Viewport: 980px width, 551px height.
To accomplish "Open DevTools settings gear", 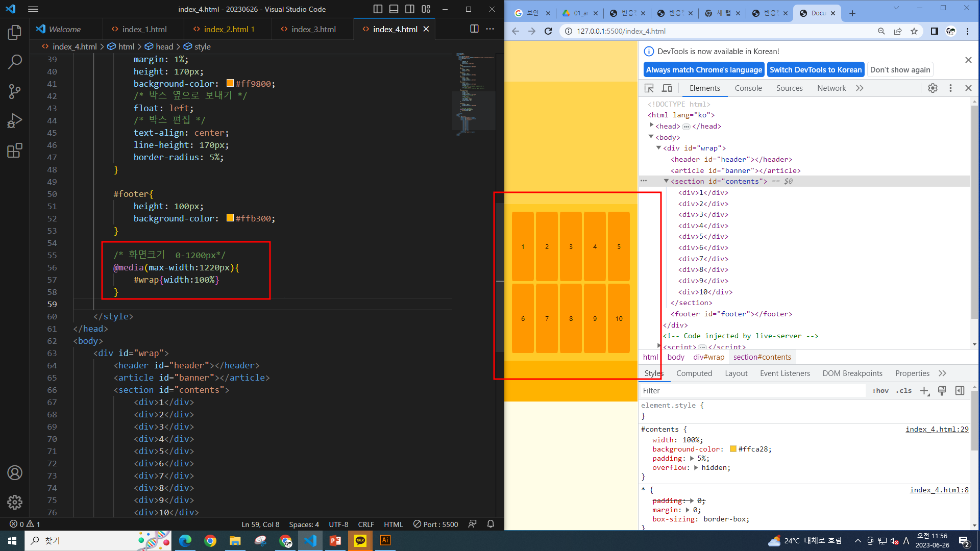I will 933,88.
